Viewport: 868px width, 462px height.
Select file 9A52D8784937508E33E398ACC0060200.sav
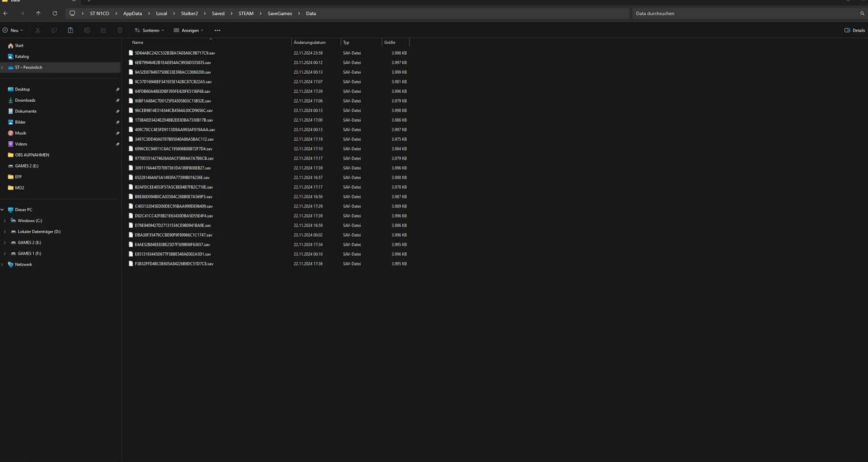coord(173,72)
